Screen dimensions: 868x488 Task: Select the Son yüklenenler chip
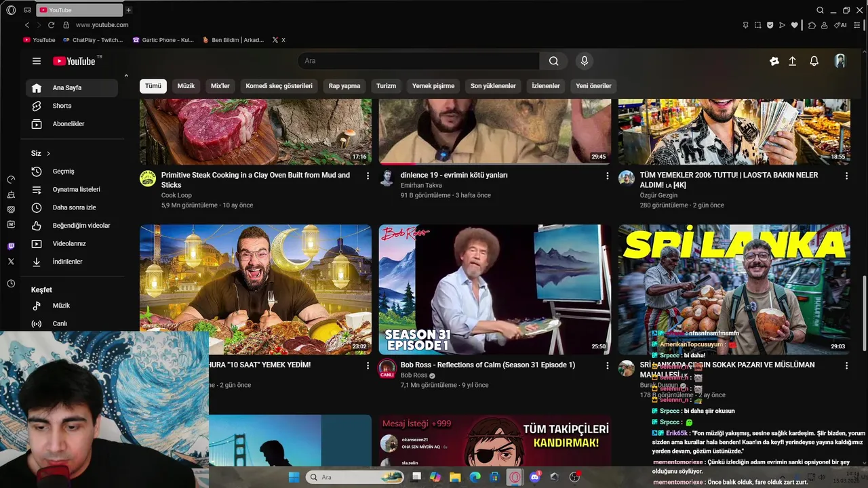click(493, 86)
